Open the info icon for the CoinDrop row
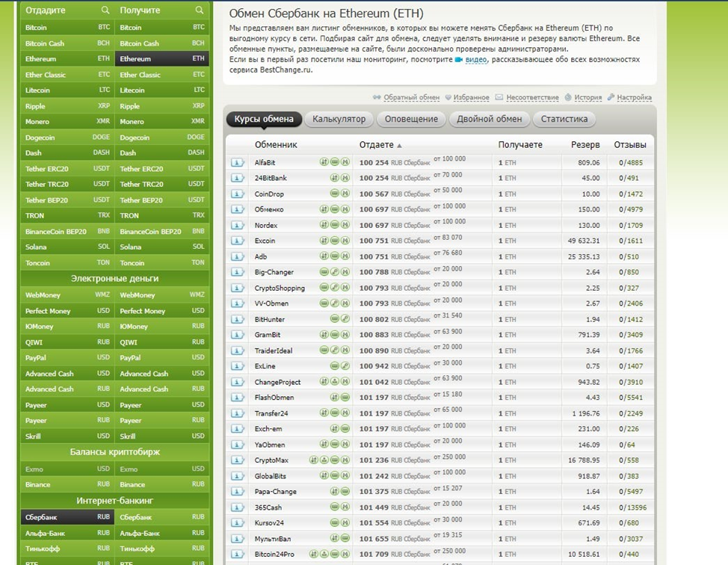728x565 pixels. [237, 194]
